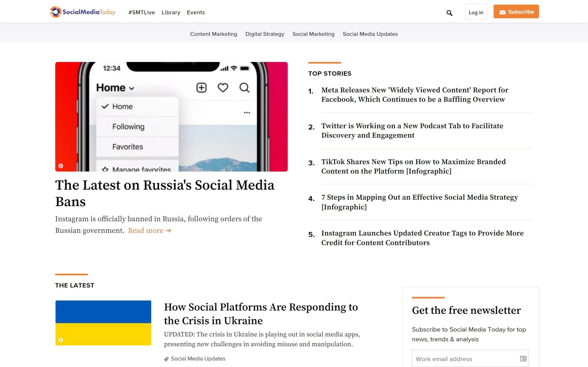Open the #SMTLive menu item
This screenshot has width=588, height=367.
click(142, 12)
